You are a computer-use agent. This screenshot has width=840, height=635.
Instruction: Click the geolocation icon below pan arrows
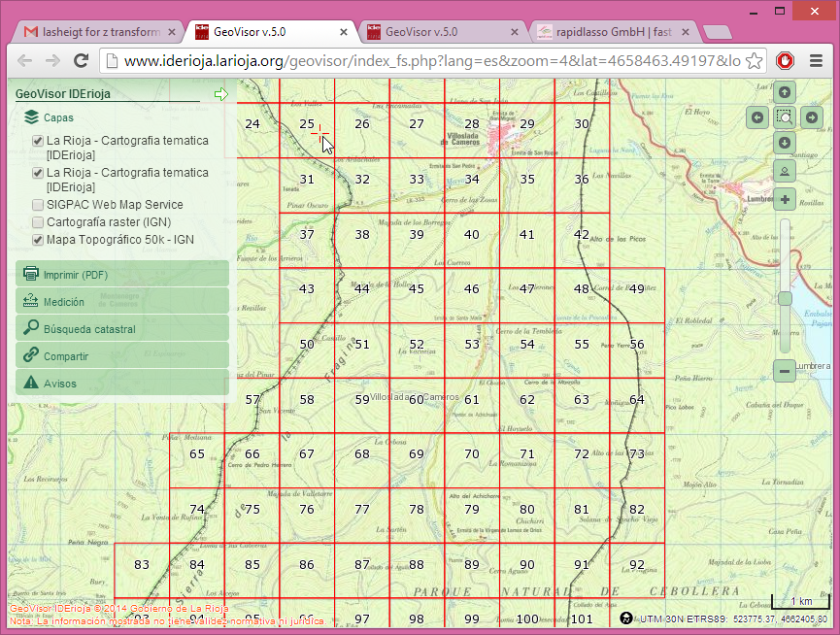(785, 171)
